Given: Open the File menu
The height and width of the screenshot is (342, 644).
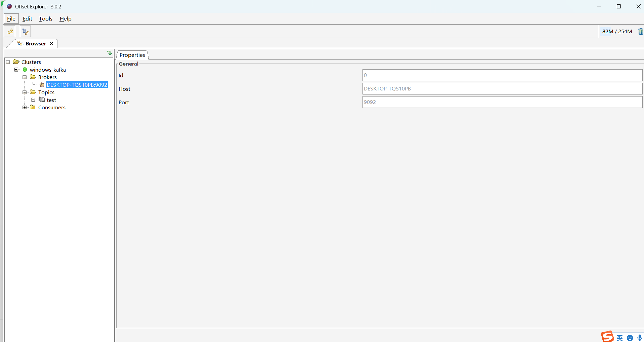Looking at the screenshot, I should pos(11,18).
